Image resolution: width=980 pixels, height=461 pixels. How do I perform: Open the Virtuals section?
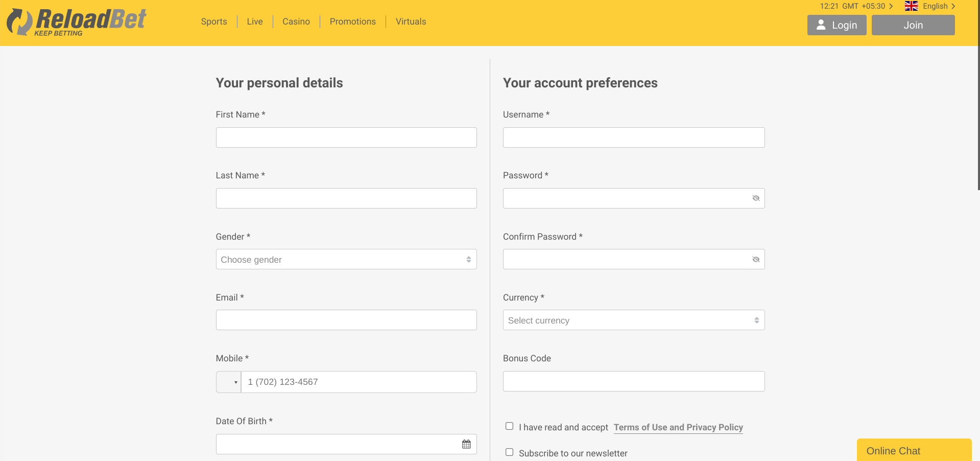[411, 21]
